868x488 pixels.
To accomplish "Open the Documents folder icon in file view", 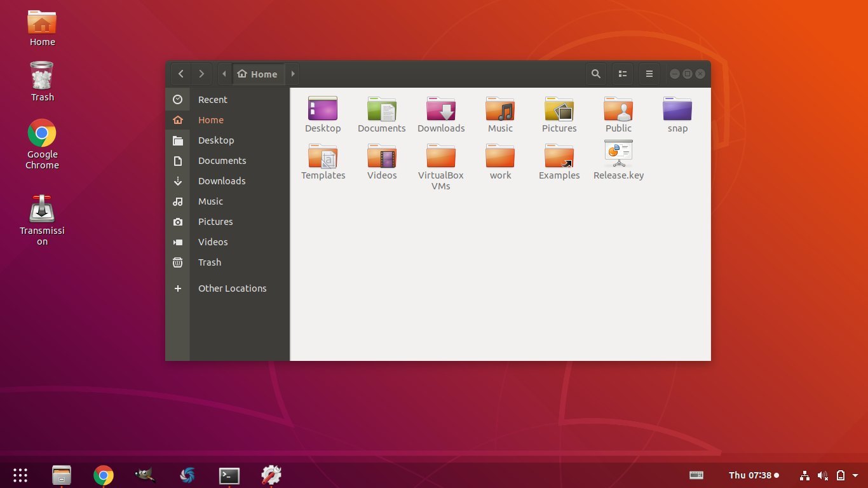I will pos(382,109).
